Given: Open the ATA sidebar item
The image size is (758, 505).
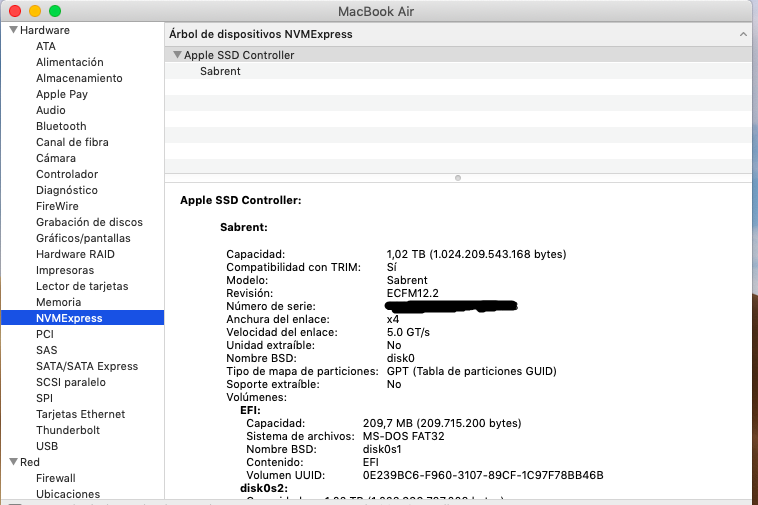Looking at the screenshot, I should click(46, 46).
